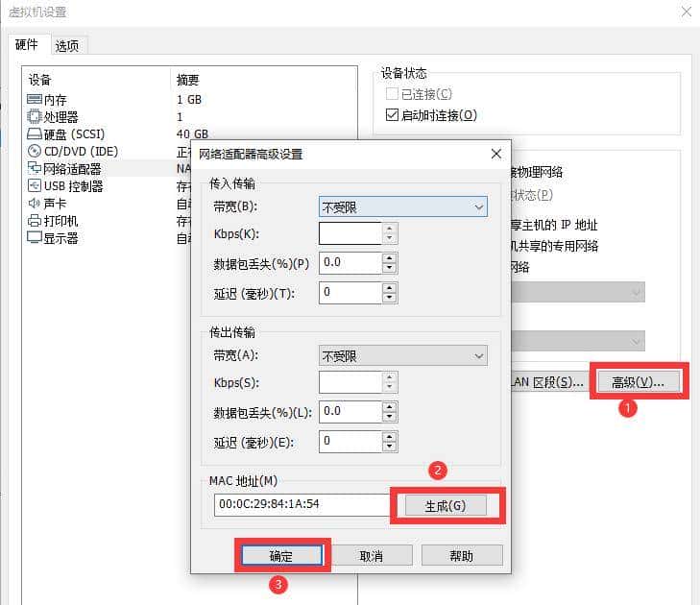Click the 设备 column header
700x605 pixels.
click(x=39, y=80)
